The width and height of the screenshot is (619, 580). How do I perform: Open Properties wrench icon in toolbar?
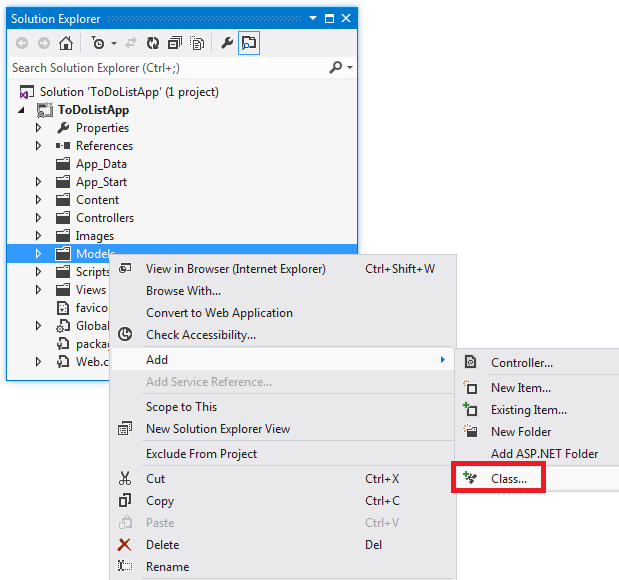(x=227, y=43)
